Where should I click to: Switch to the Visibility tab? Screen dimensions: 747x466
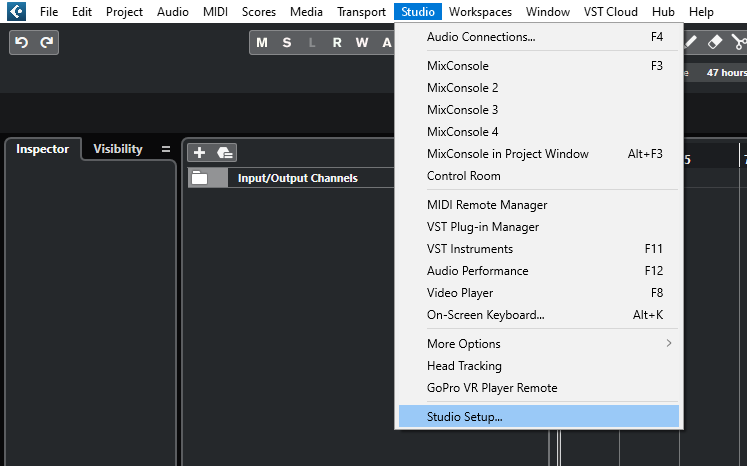[x=118, y=149]
